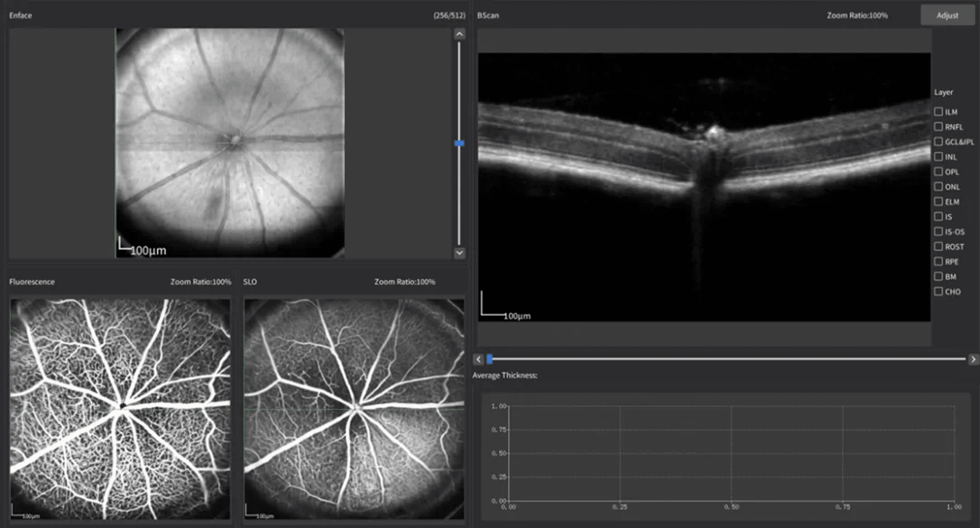980x528 pixels.
Task: Click the Layer heading
Action: pyautogui.click(x=943, y=92)
